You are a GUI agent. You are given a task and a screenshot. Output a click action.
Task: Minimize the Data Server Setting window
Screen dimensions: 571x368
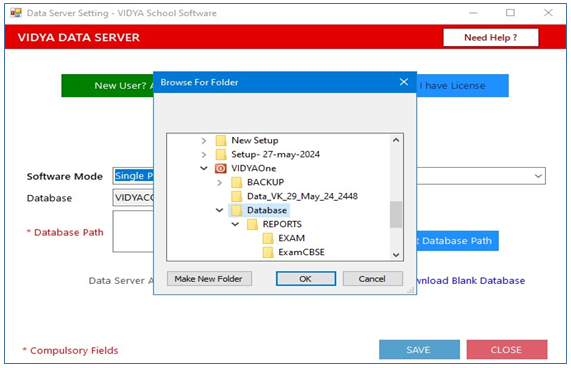click(473, 13)
